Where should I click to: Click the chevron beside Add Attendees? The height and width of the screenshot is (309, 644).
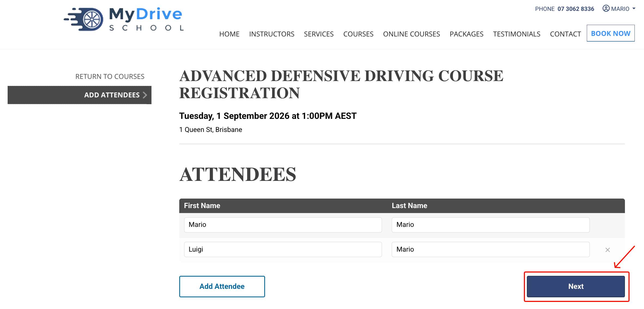click(145, 95)
